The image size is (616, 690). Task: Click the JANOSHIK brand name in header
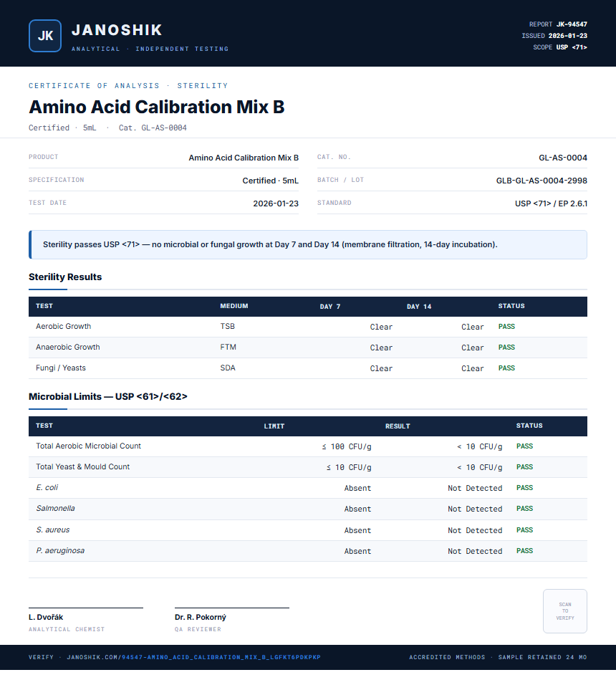point(117,30)
